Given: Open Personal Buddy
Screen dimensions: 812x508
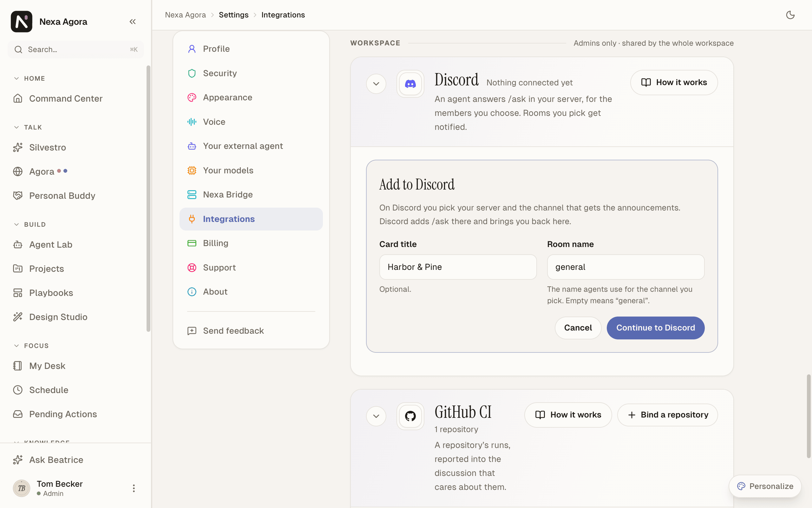Looking at the screenshot, I should tap(75, 196).
